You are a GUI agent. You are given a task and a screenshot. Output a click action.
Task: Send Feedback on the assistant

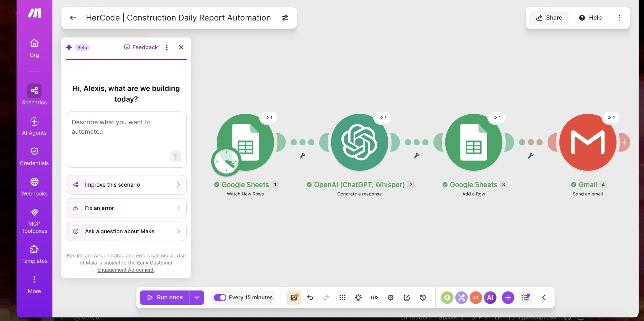coord(141,47)
